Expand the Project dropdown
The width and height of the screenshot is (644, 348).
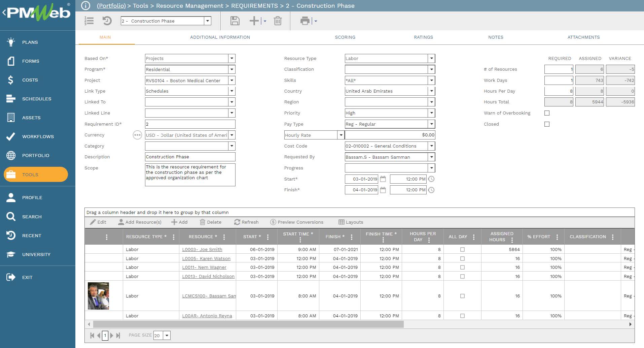tap(232, 81)
